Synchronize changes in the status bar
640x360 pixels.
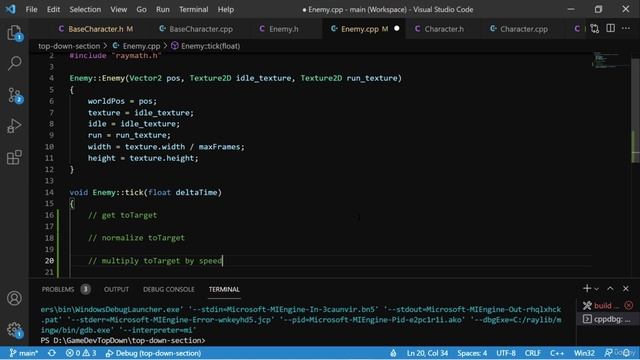52,353
